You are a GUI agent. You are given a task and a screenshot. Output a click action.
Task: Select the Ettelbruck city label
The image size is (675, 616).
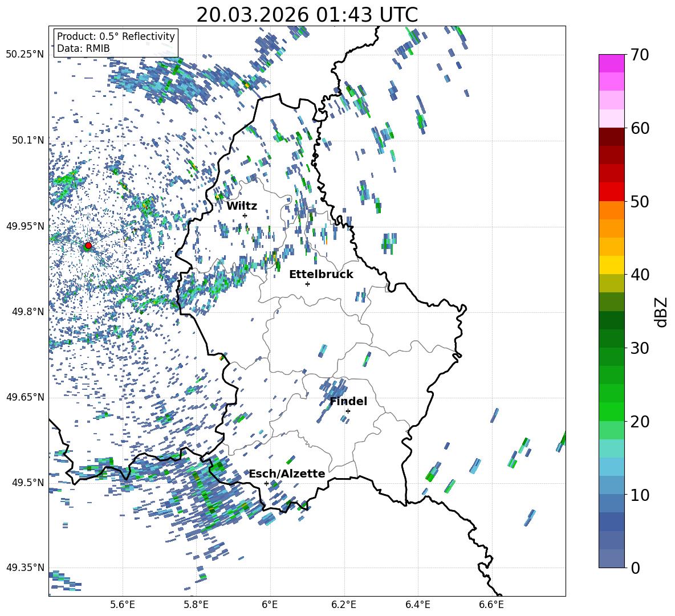point(321,275)
